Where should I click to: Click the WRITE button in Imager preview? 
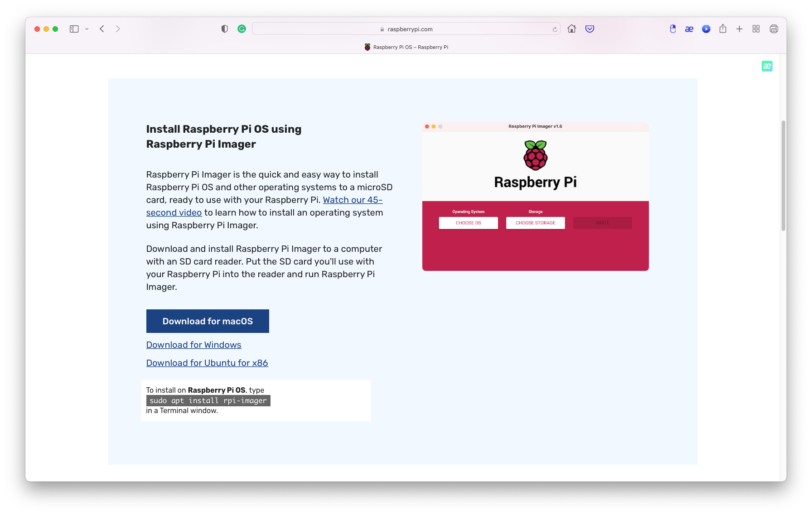602,223
